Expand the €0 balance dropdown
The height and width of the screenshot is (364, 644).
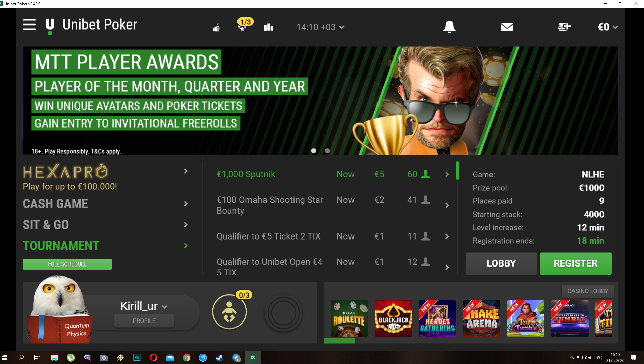point(608,27)
